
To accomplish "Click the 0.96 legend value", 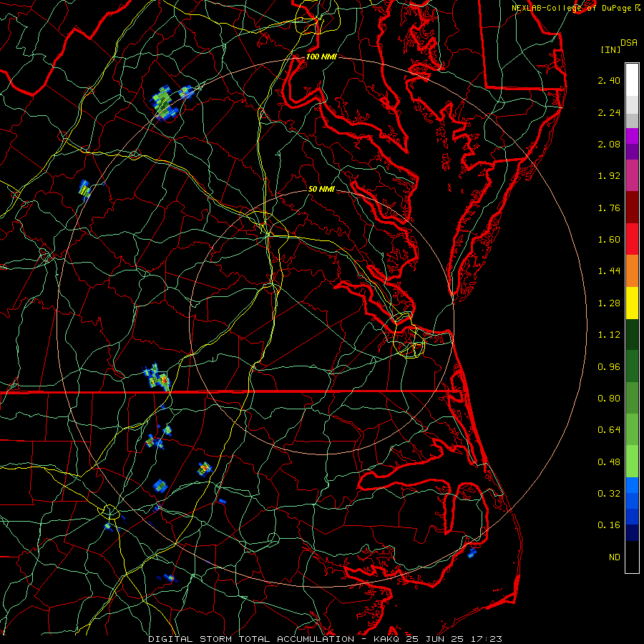I will click(609, 367).
